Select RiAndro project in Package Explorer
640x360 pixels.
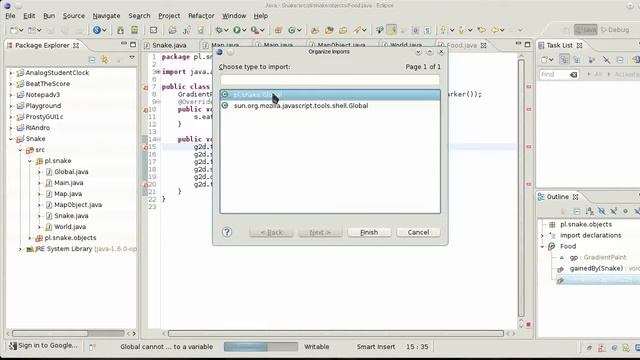point(38,128)
